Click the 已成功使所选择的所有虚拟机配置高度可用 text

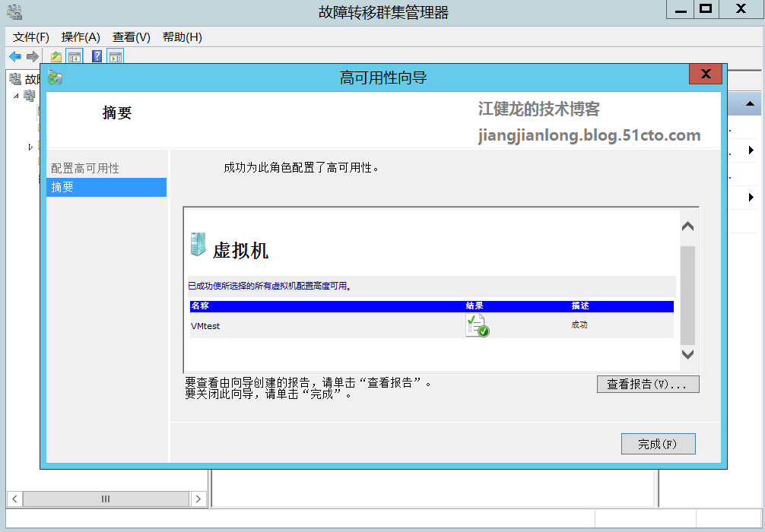pyautogui.click(x=270, y=286)
